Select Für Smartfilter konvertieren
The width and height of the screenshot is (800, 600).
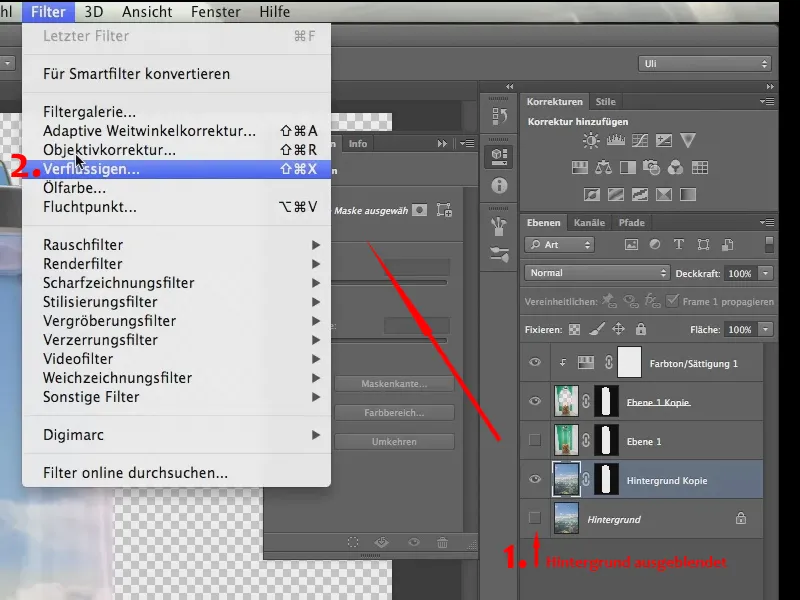[x=177, y=74]
